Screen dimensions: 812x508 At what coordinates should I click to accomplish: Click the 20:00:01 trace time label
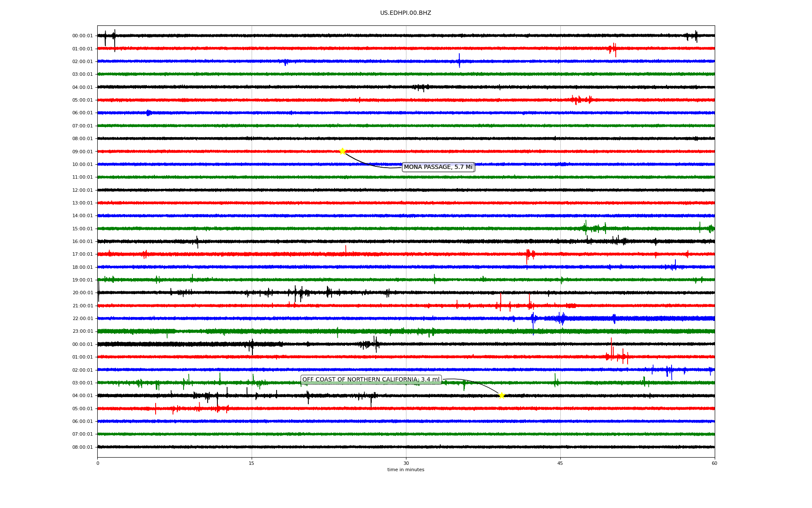[x=82, y=293]
